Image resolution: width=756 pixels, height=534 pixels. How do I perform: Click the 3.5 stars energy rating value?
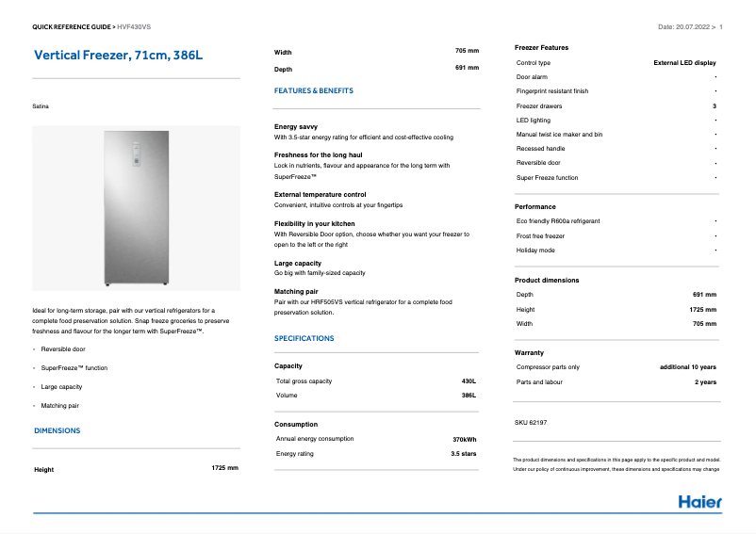(x=463, y=454)
